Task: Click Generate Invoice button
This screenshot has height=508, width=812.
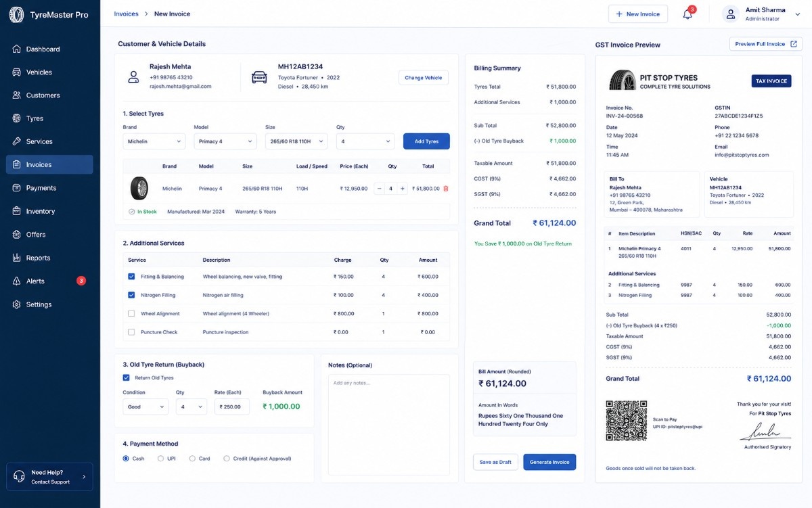Action: (x=549, y=462)
